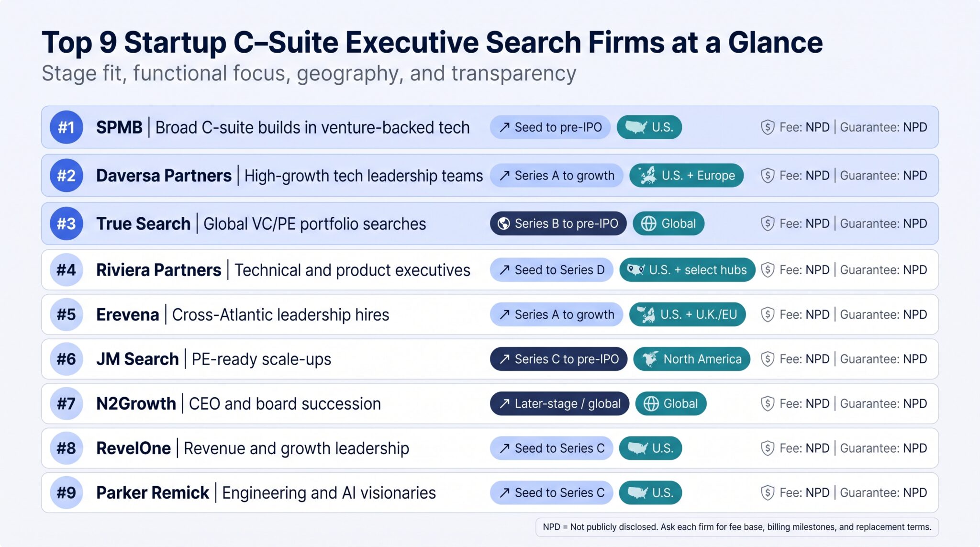Click the Daversa Partners firm name
Image resolution: width=980 pixels, height=547 pixels.
164,176
